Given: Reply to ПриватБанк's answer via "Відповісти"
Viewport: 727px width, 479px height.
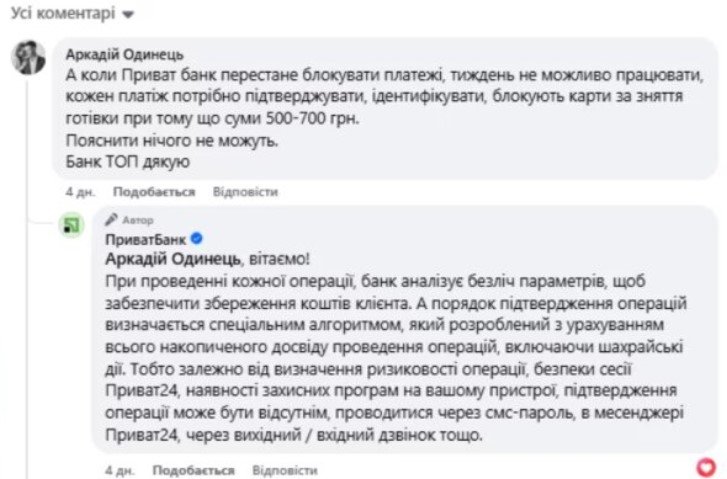Looking at the screenshot, I should 285,469.
